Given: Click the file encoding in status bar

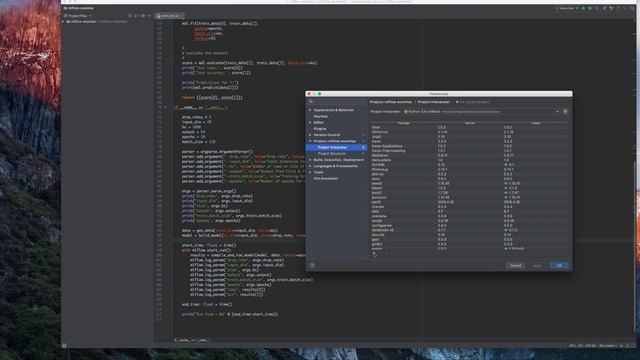Looking at the screenshot, I should [591, 346].
